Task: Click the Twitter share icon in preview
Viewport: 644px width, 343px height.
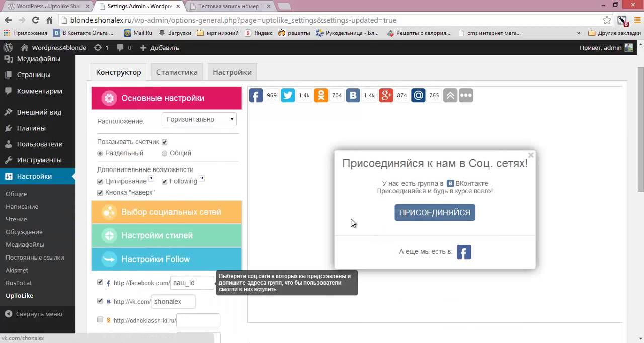Action: (x=288, y=95)
